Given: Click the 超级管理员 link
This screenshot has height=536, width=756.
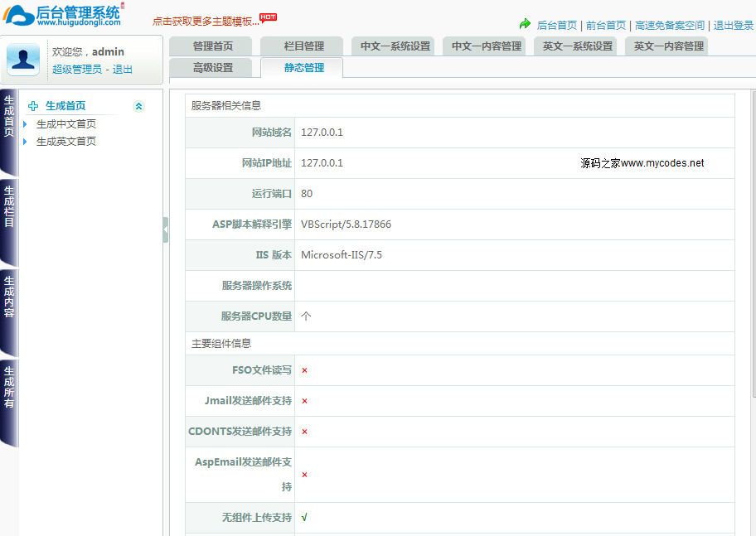Looking at the screenshot, I should click(x=77, y=70).
